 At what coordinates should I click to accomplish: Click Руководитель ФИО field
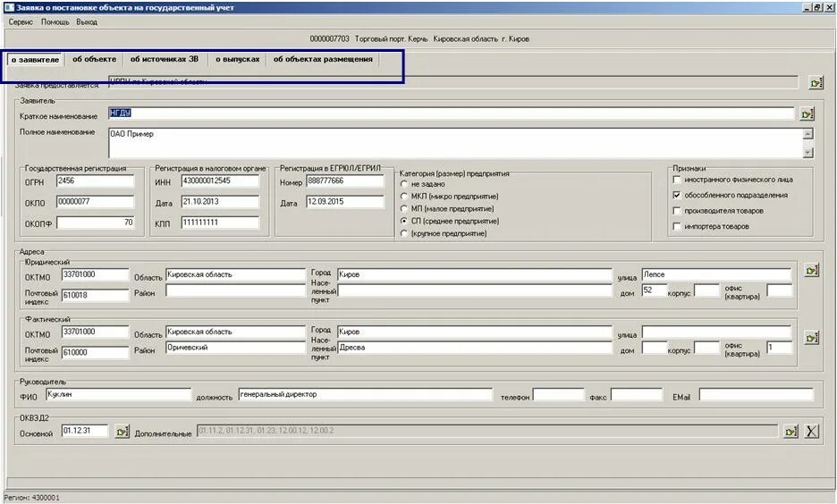[x=119, y=395]
